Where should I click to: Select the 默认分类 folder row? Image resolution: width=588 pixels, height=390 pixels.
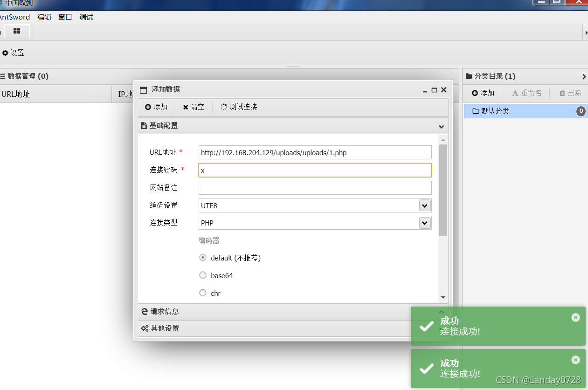click(x=526, y=111)
